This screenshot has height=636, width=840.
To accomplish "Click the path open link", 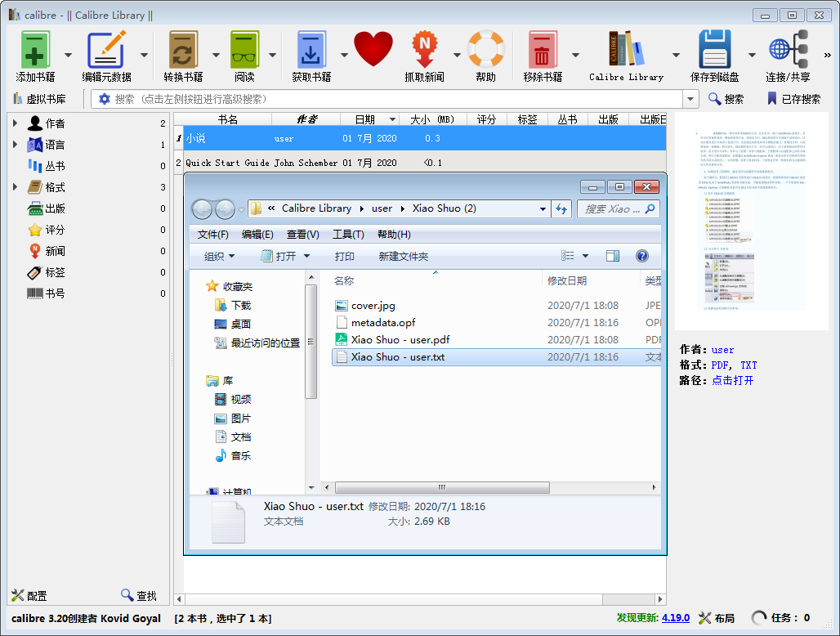I will click(x=732, y=380).
